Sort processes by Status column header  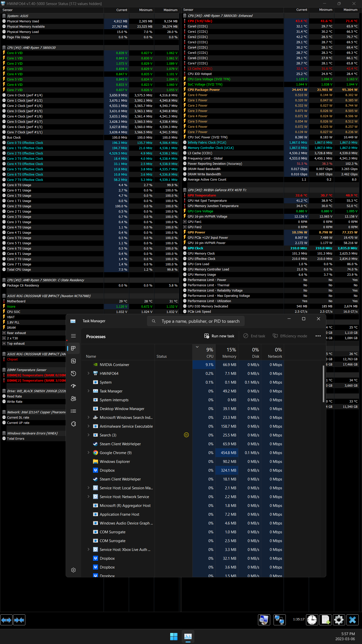click(173, 352)
